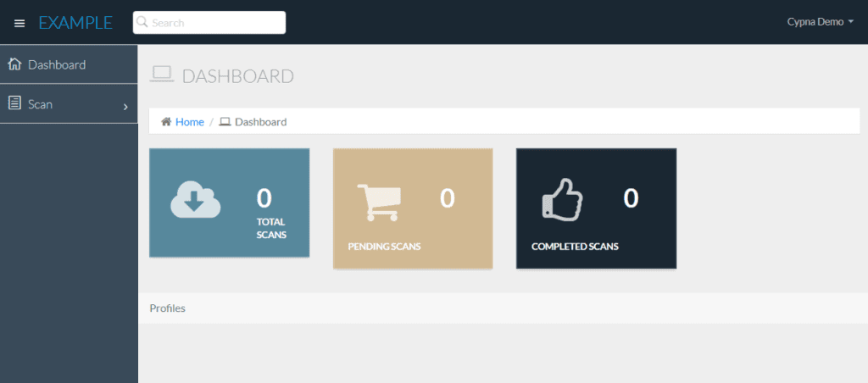Click the magnifier icon in search box

(x=142, y=22)
